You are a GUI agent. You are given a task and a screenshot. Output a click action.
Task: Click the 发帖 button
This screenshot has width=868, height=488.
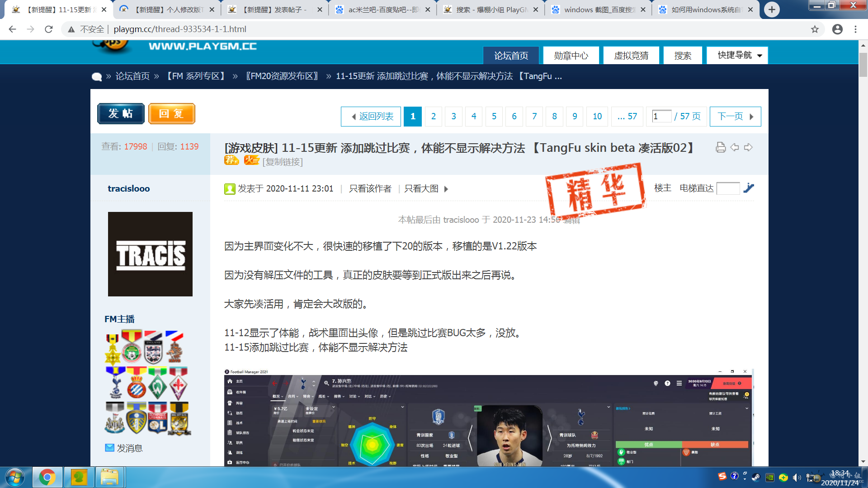coord(121,113)
